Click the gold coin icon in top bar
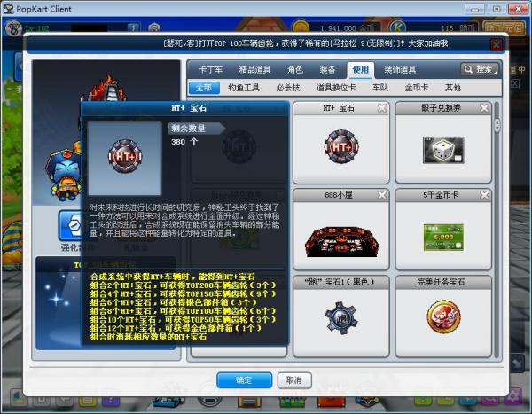The image size is (532, 414). click(x=301, y=27)
